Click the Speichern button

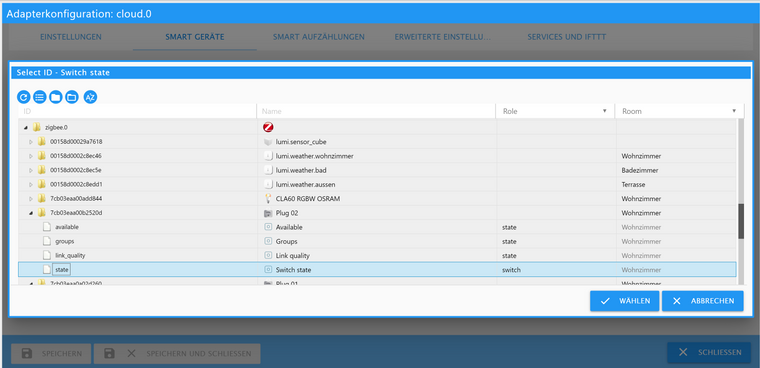(51, 353)
